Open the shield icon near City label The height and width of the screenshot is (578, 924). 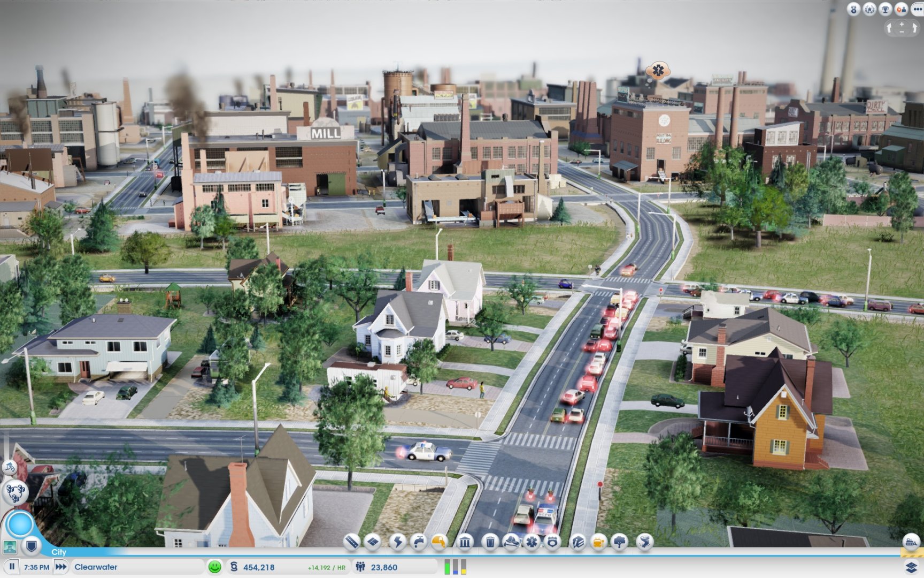tap(31, 546)
